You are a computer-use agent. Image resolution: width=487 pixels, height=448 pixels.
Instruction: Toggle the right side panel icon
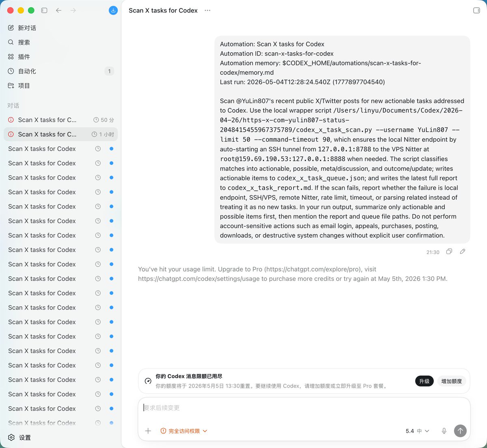click(476, 10)
